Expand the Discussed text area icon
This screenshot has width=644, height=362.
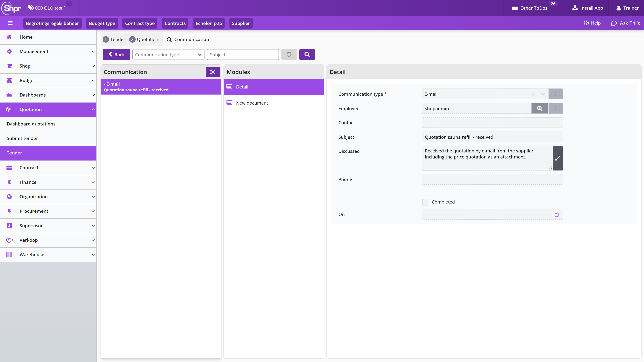pos(558,158)
